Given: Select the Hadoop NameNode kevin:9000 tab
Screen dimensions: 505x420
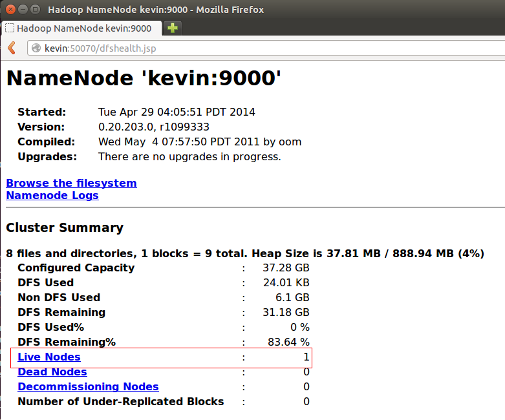Looking at the screenshot, I should 82,28.
